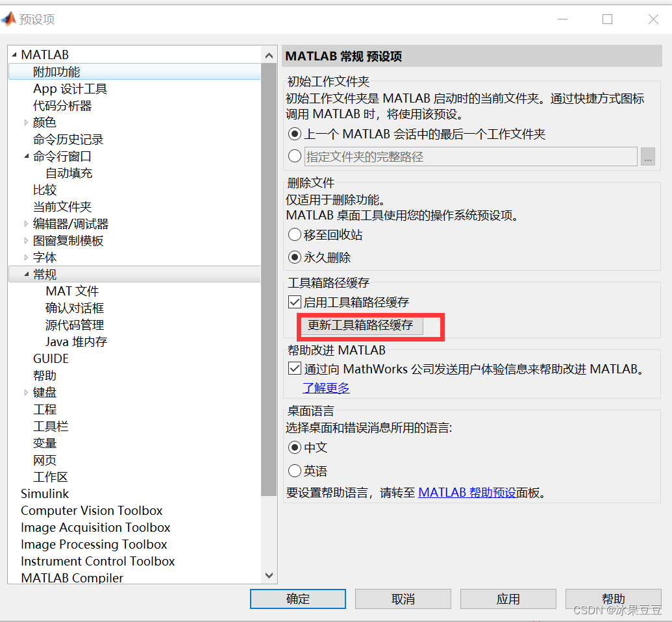Maximize the 预设项 window
The image size is (672, 622).
(607, 19)
